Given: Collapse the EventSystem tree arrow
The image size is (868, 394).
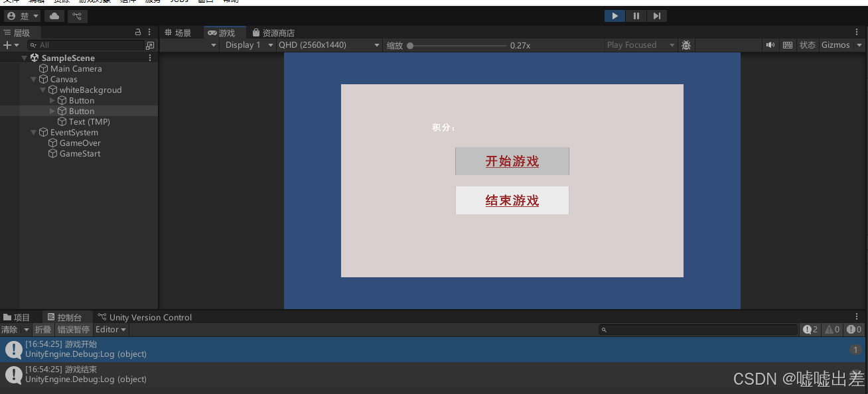Looking at the screenshot, I should point(34,132).
